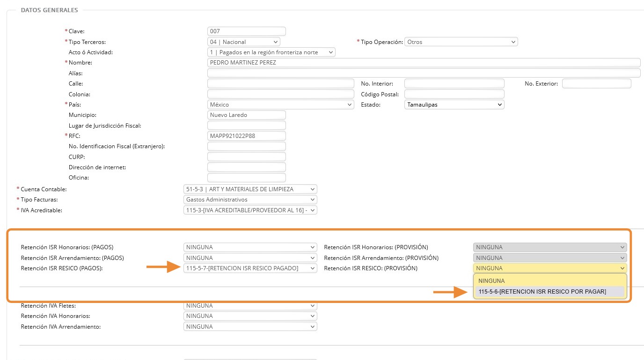This screenshot has height=360, width=644.
Task: Click the Nombre field with PEDRO MARTINEZ PEREZ
Action: click(424, 63)
